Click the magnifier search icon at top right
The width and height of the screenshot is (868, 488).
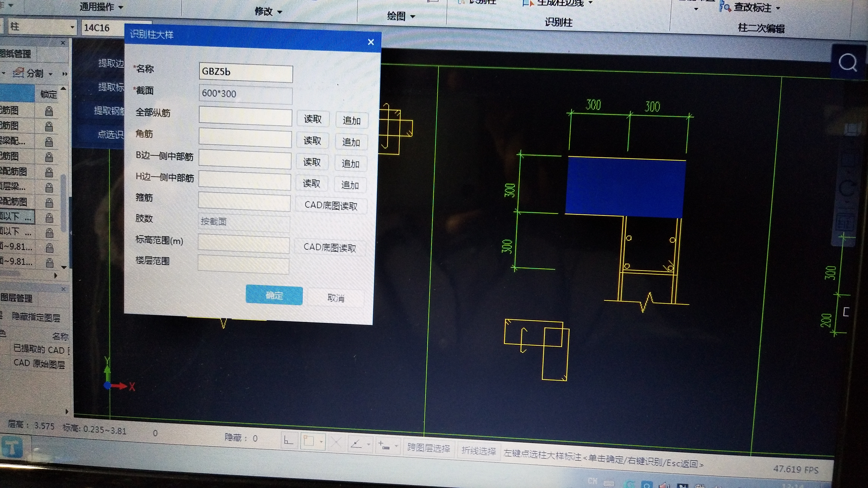847,62
